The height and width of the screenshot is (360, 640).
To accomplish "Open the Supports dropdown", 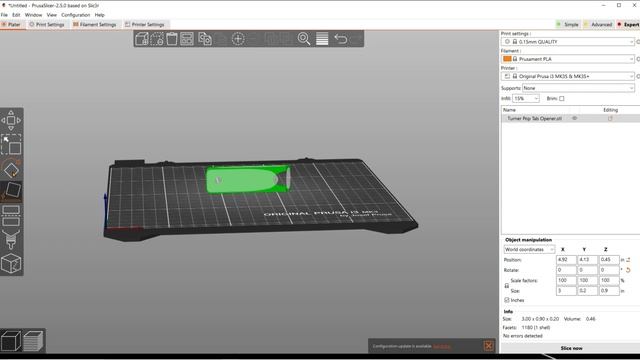I will (578, 88).
